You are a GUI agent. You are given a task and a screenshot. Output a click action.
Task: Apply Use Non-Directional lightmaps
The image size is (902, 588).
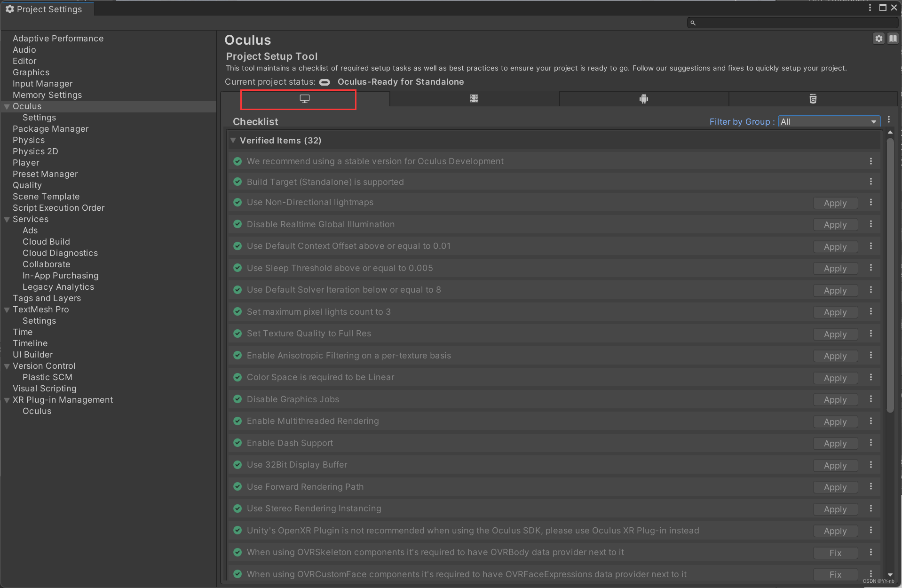[835, 203]
